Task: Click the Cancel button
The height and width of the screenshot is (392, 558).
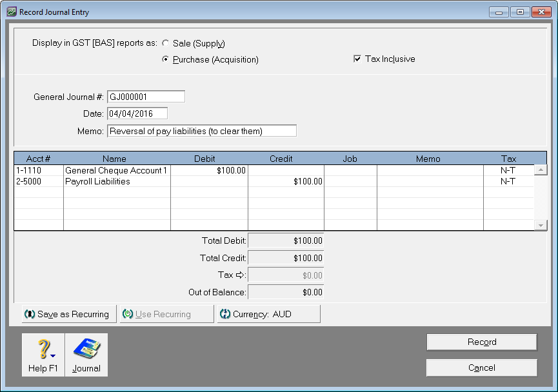Action: click(481, 367)
